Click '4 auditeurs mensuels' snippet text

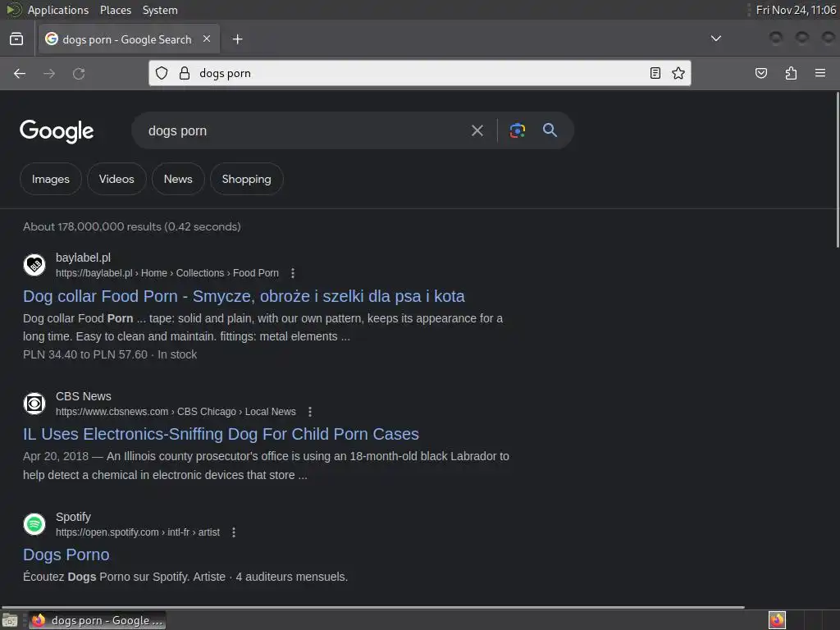[x=291, y=577]
